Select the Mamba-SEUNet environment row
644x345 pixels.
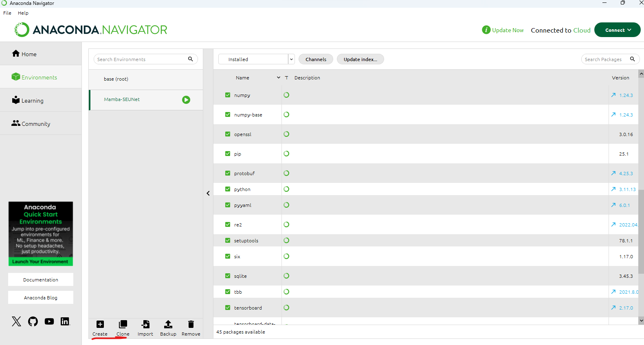click(146, 100)
